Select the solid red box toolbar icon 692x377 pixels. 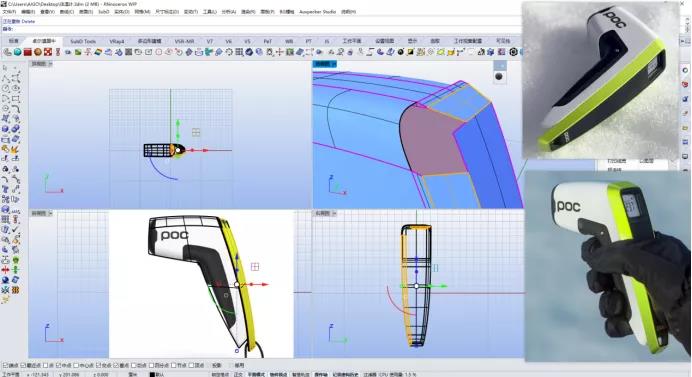tap(27, 52)
